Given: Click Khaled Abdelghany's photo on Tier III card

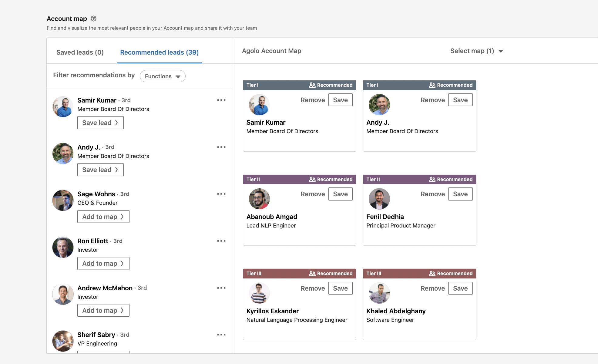Looking at the screenshot, I should point(379,293).
